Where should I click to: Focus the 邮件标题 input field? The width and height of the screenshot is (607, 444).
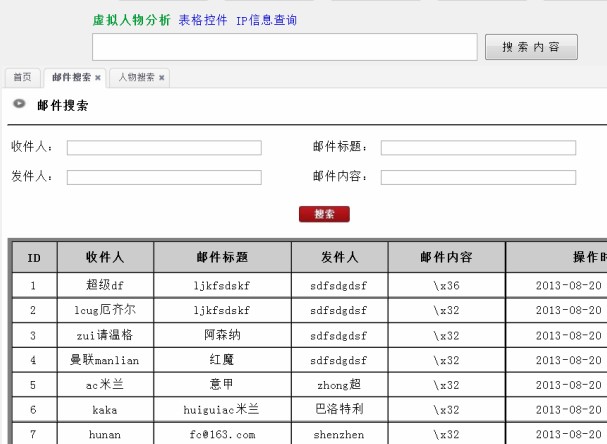[x=478, y=147]
